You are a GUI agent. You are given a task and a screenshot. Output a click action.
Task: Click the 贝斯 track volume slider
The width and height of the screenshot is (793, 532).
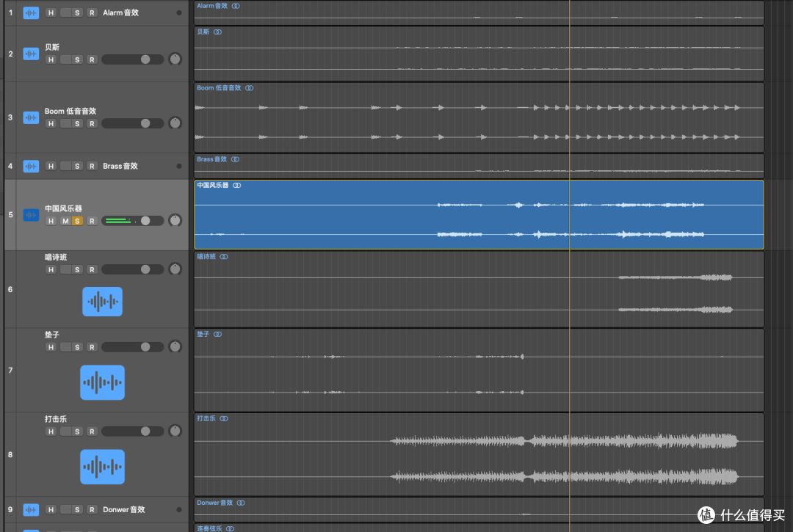pos(132,59)
